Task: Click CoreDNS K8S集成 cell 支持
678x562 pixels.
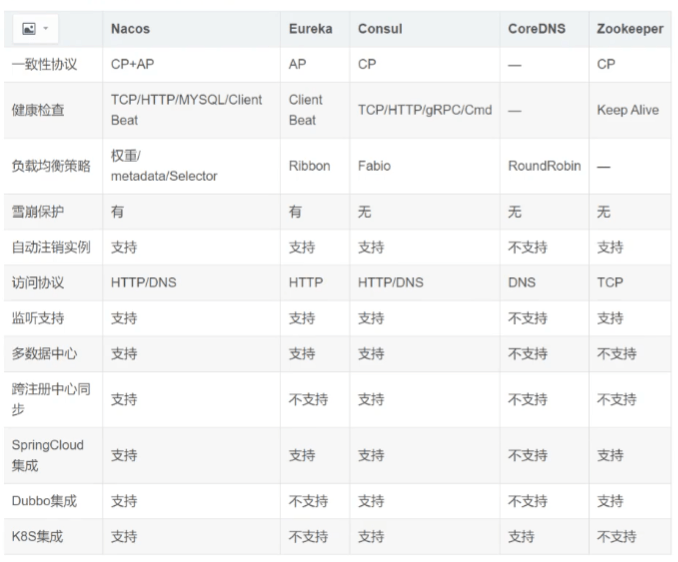Action: pos(521,536)
